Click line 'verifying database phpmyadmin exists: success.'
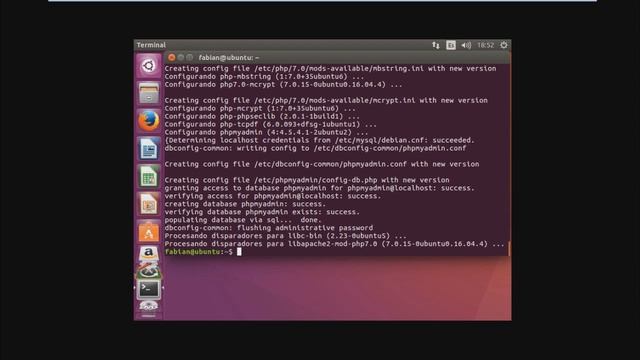This screenshot has height=360, width=640. (x=262, y=212)
